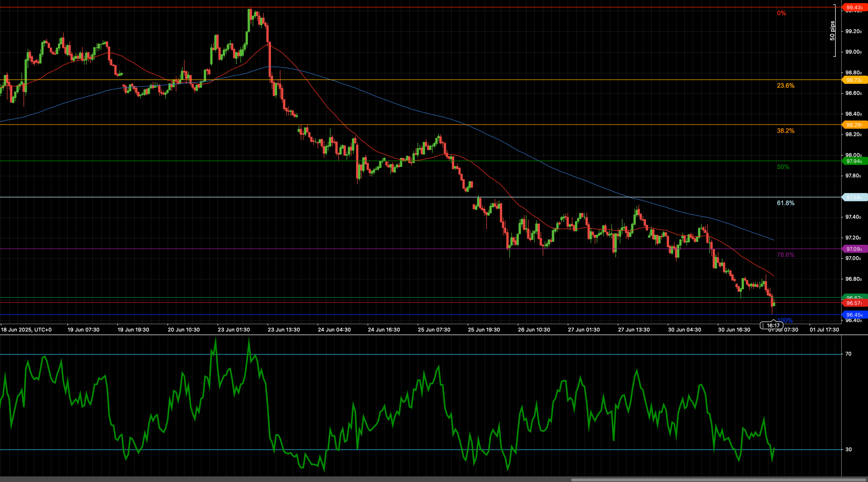Select the 99.43 red price tag

(854, 7)
